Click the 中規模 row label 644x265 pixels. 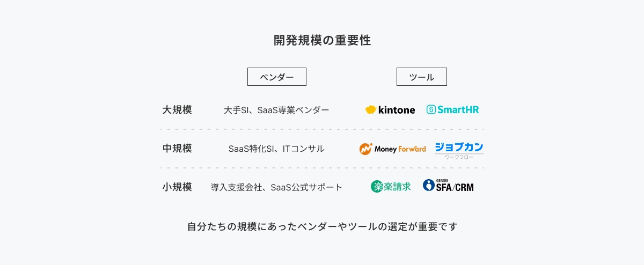coord(177,149)
